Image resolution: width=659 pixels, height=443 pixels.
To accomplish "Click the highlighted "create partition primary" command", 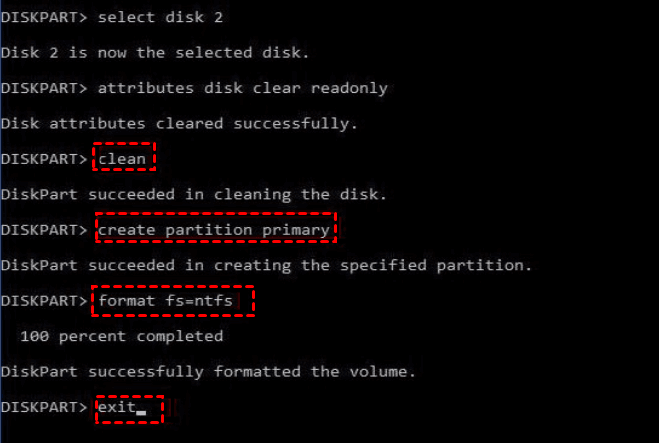I will point(216,230).
